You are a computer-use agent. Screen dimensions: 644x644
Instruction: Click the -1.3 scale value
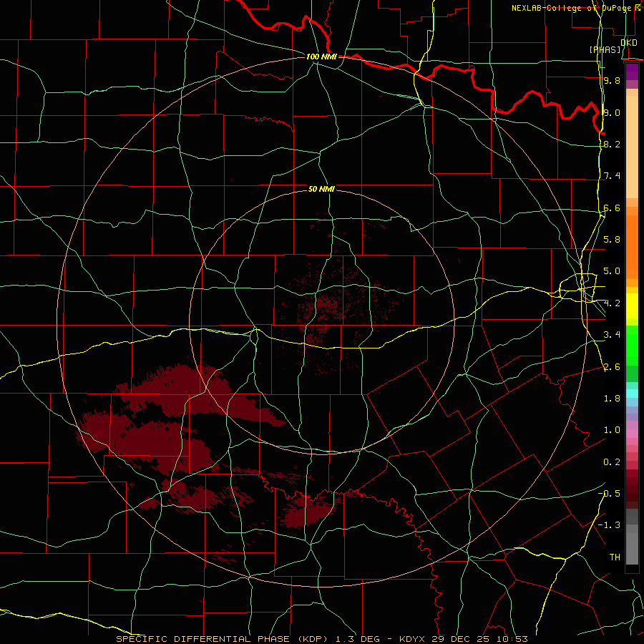[x=610, y=525]
